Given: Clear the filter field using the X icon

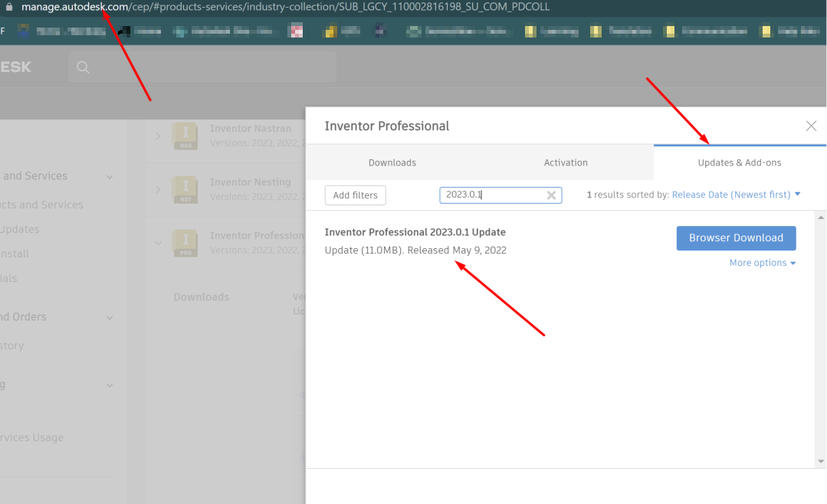Looking at the screenshot, I should (x=551, y=195).
